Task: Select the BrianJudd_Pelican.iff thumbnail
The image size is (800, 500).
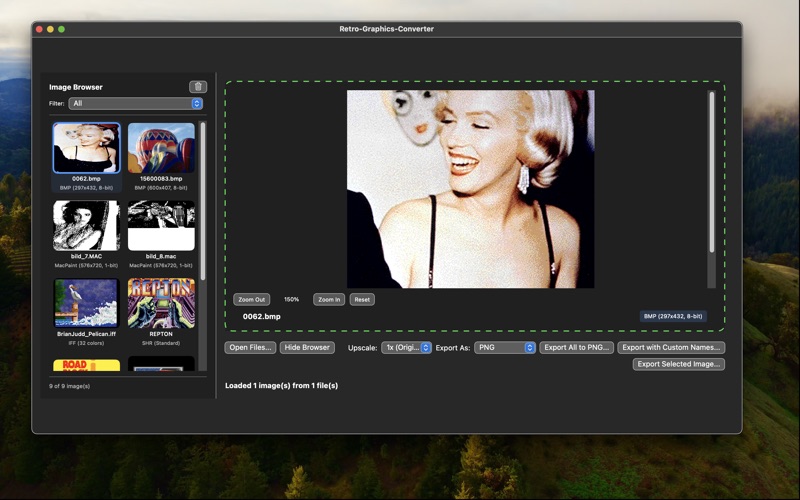Action: (x=86, y=303)
